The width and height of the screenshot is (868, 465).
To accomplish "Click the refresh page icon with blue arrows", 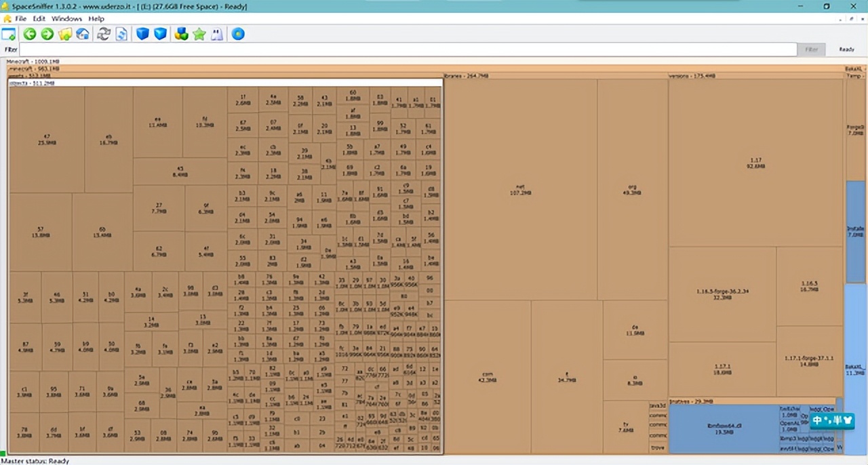I will point(121,34).
